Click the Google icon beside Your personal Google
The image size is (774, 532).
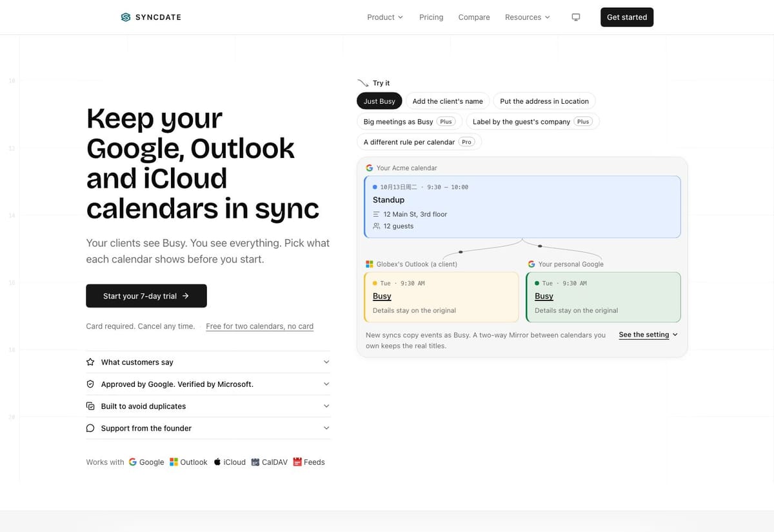531,264
